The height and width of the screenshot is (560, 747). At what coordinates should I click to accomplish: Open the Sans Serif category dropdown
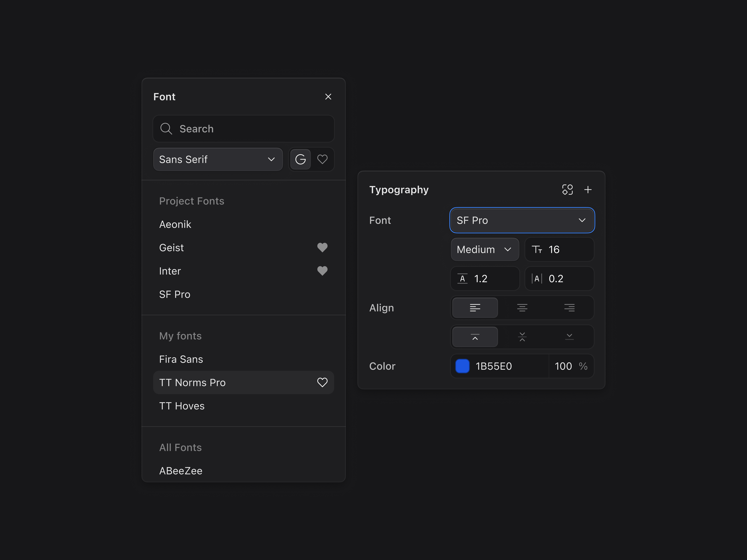[x=217, y=159]
